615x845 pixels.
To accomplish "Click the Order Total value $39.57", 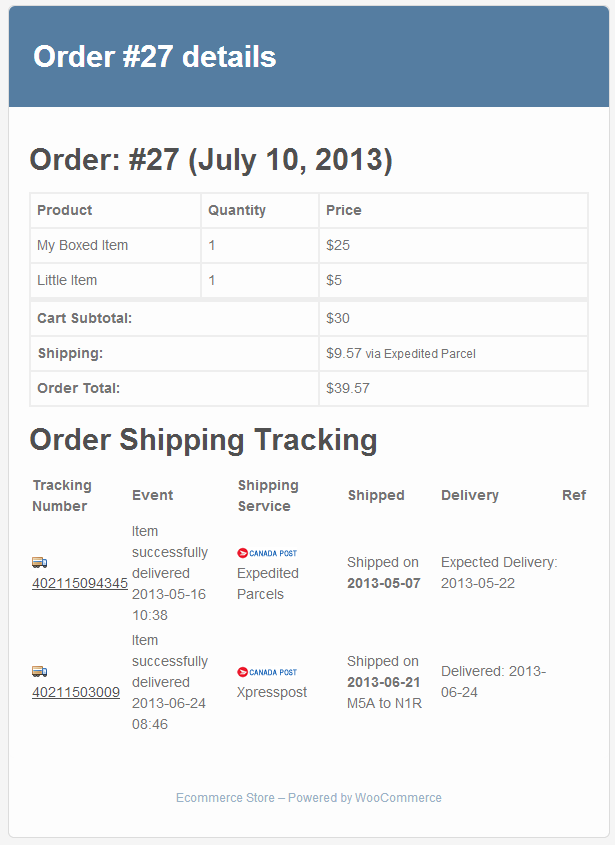I will click(348, 388).
